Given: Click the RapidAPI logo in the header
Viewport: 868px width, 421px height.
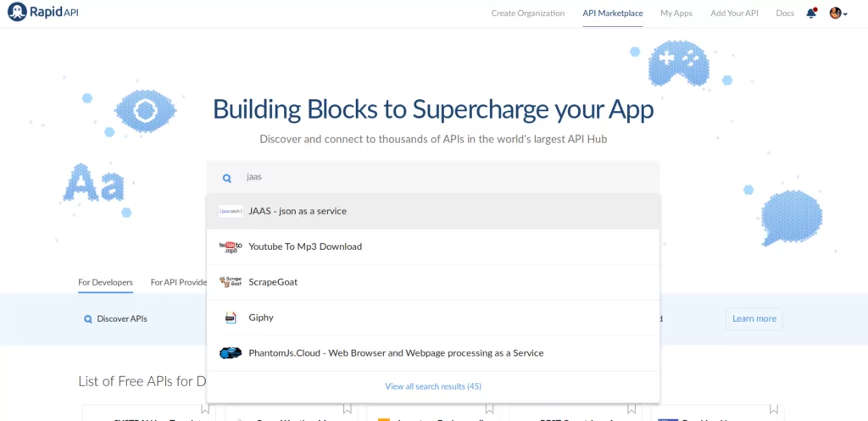Looking at the screenshot, I should (x=42, y=14).
